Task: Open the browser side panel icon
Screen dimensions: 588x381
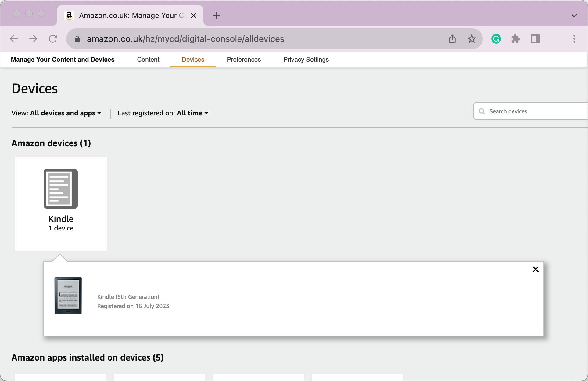Action: 536,39
